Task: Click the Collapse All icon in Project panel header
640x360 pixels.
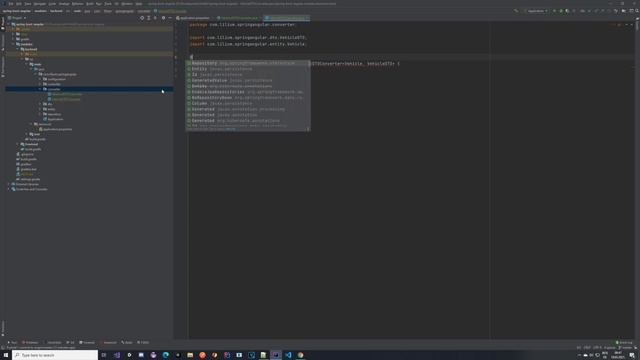Action: pyautogui.click(x=155, y=18)
